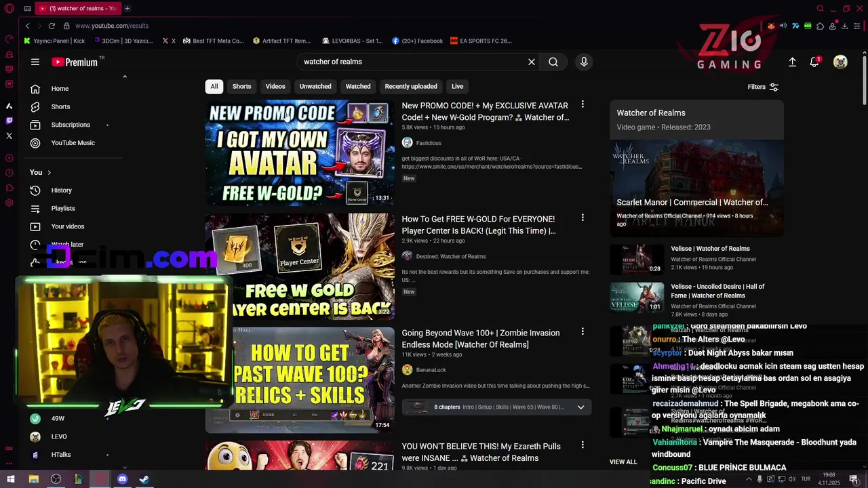Open browser extensions puzzle icon

pyautogui.click(x=820, y=26)
